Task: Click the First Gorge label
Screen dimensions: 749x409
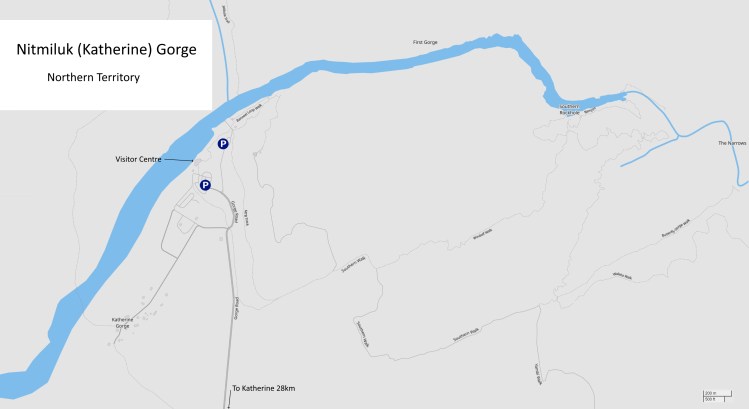Action: (x=425, y=43)
